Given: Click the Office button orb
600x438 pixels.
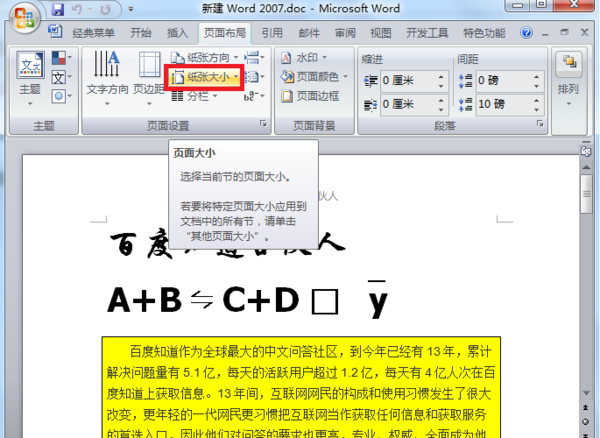Looking at the screenshot, I should coord(25,18).
